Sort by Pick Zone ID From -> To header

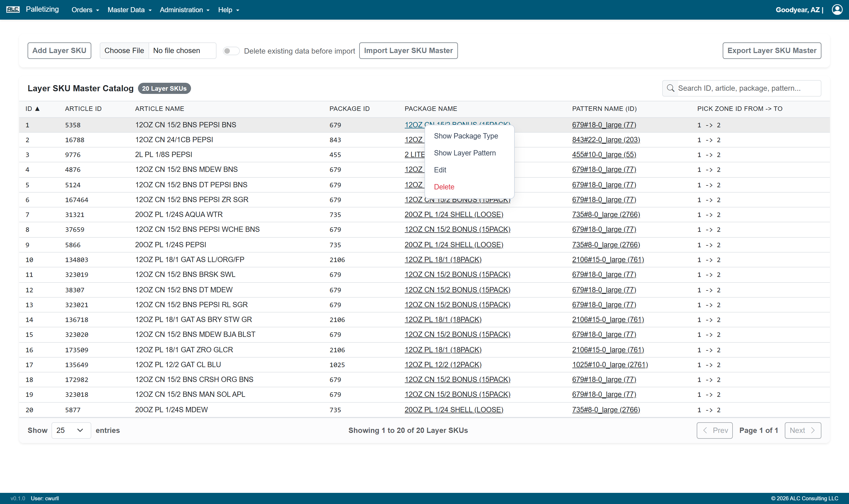pos(740,109)
